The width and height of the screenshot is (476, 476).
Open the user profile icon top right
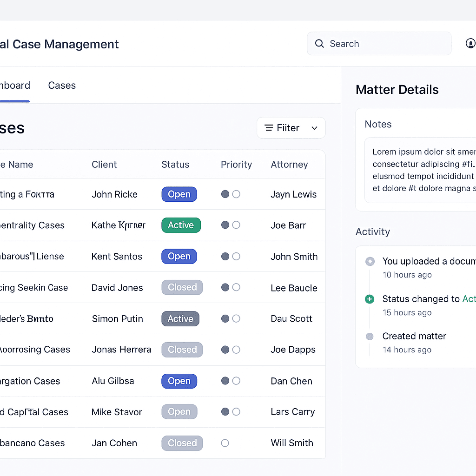coord(470,43)
